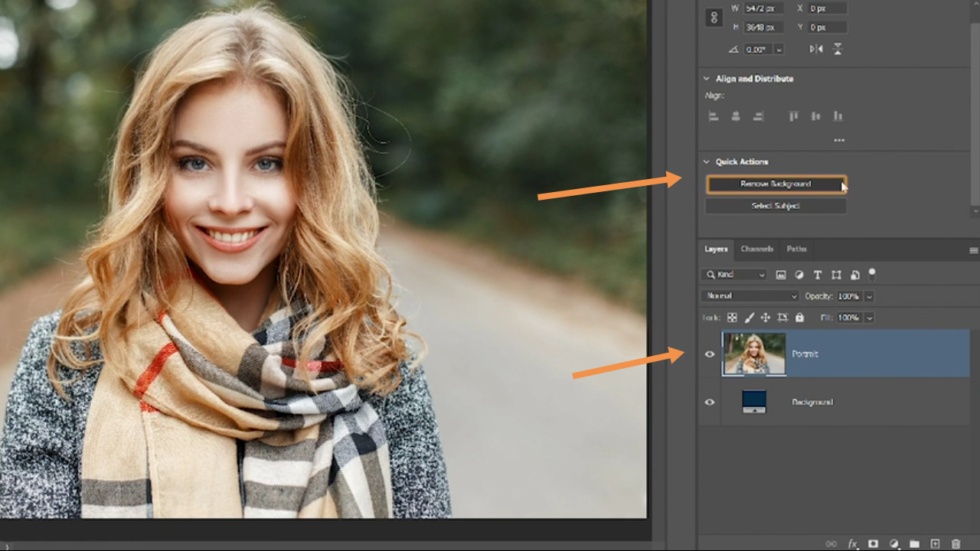Open the Normal blend mode dropdown
Screen dimensions: 980x551
(750, 296)
